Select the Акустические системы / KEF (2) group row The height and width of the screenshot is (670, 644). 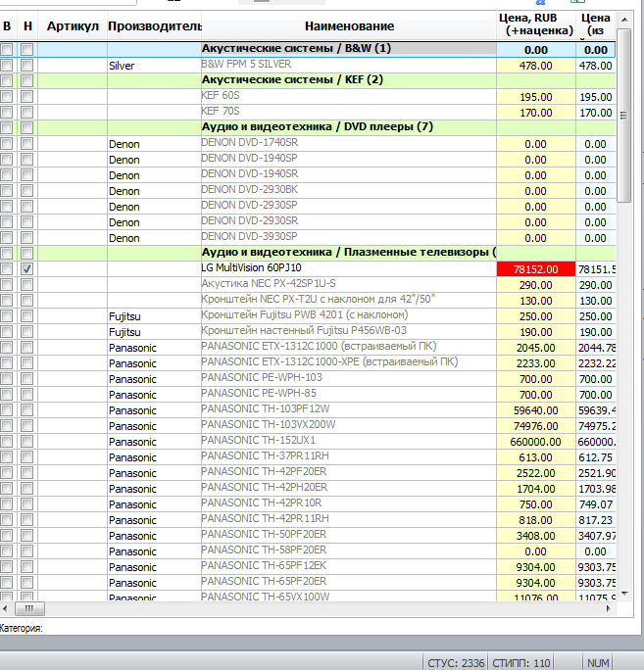(x=349, y=80)
